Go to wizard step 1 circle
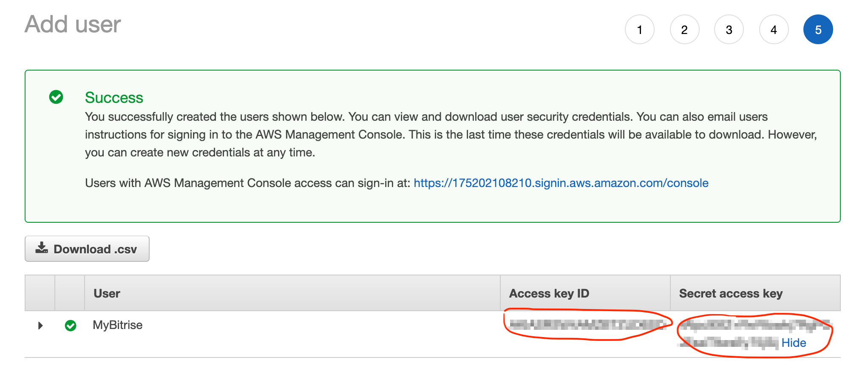Screen dimensions: 868x380 639,29
